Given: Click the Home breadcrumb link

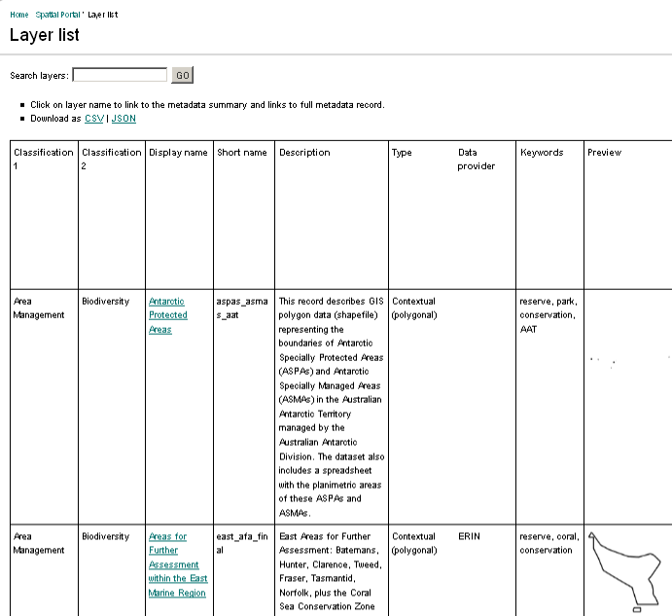Looking at the screenshot, I should pos(18,15).
